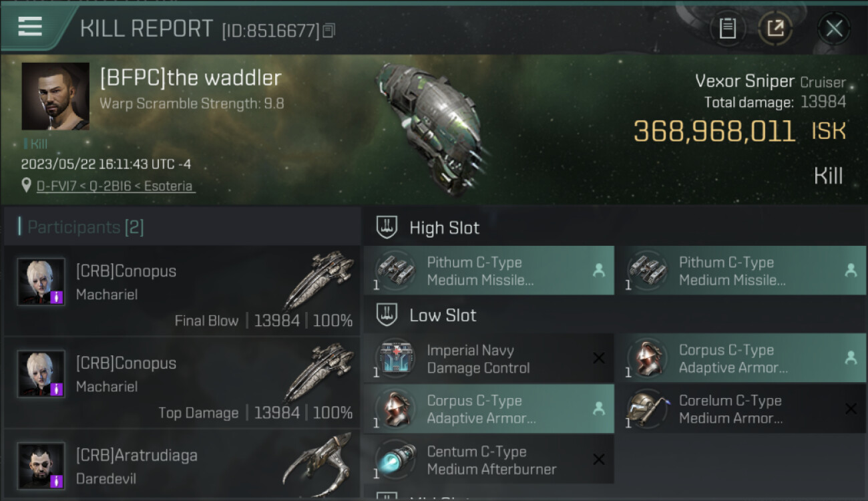The width and height of the screenshot is (868, 501).
Task: Close the kill report window
Action: tap(834, 29)
